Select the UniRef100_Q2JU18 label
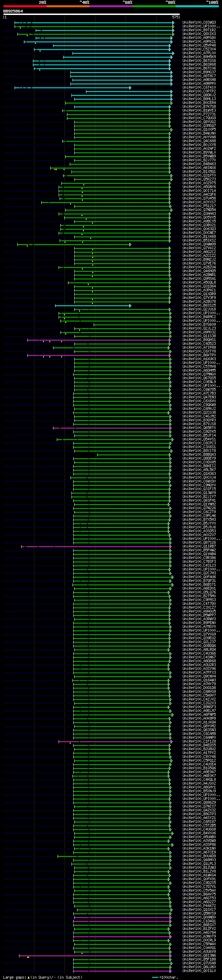222x980 pixels. tap(199, 309)
